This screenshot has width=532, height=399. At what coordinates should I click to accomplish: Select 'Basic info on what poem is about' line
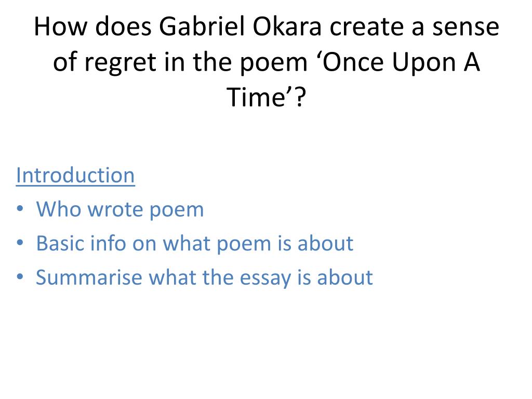point(195,244)
